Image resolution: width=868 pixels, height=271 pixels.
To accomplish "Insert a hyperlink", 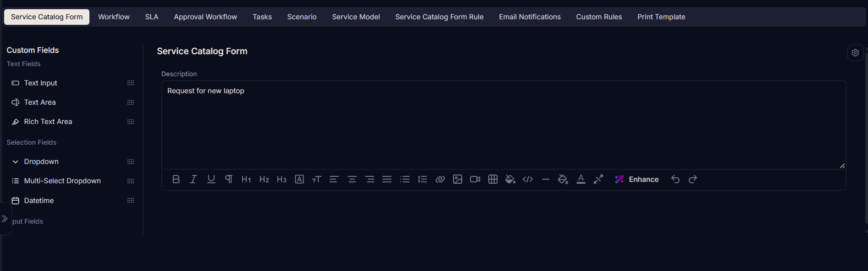I will point(440,179).
